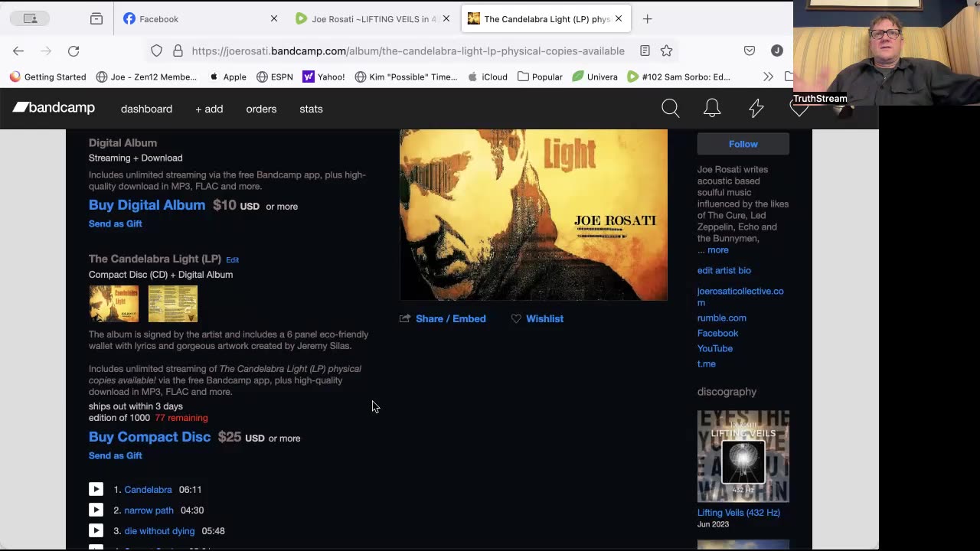Viewport: 980px width, 551px height.
Task: Show more bookmarks chevron
Action: 768,77
